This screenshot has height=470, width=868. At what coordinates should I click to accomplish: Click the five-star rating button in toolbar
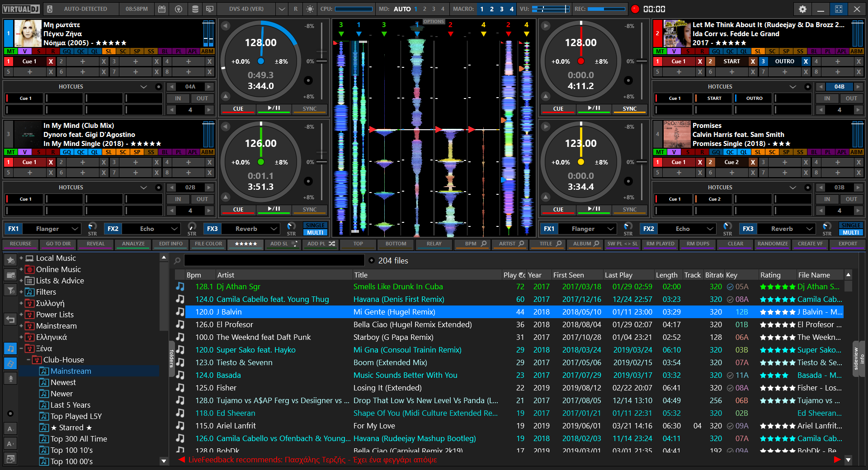coord(246,244)
